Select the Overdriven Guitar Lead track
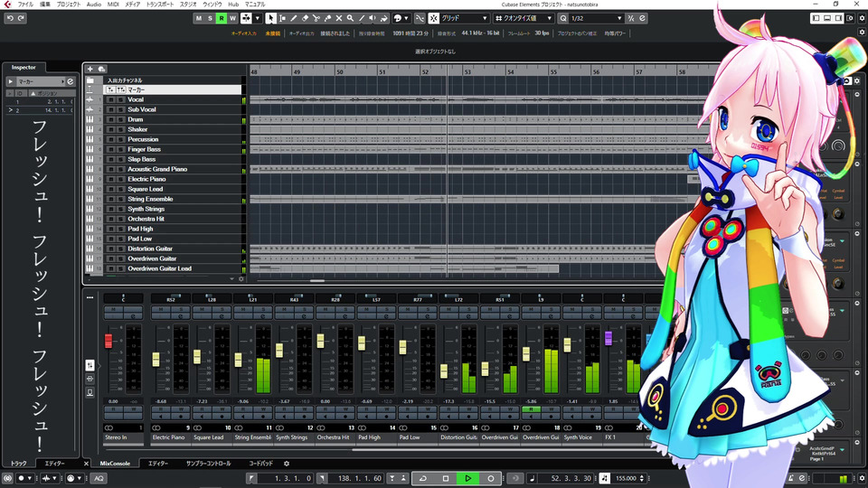The height and width of the screenshot is (488, 868). [159, 269]
